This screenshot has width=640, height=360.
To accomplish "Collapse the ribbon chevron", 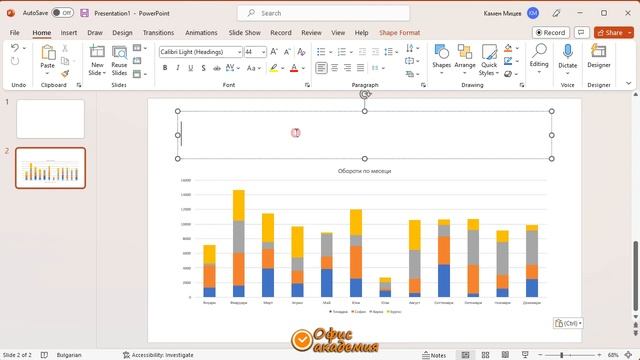I will click(x=629, y=83).
